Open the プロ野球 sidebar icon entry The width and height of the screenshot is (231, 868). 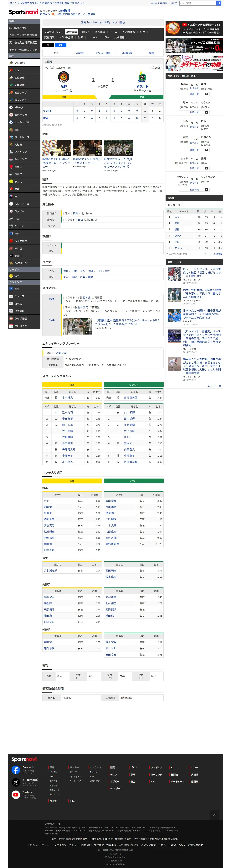[x=24, y=63]
